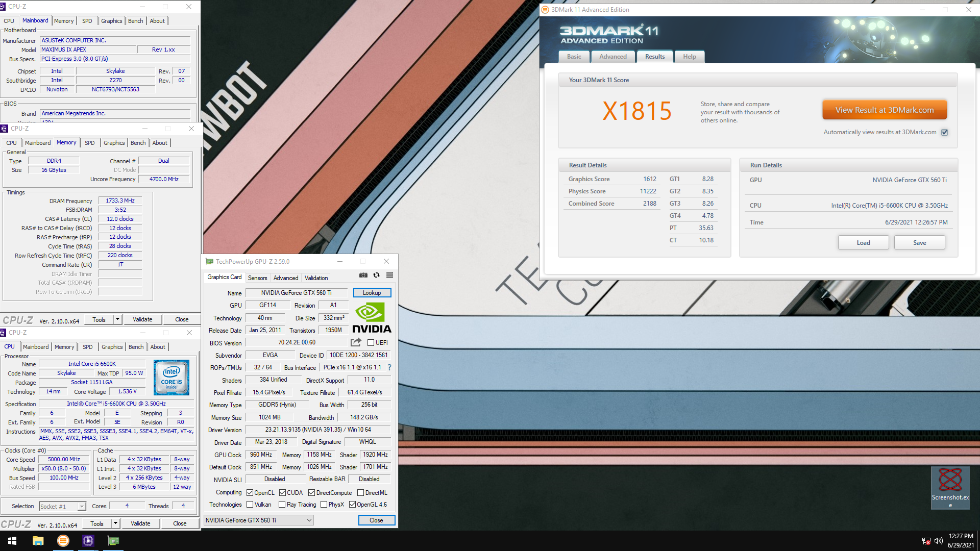The width and height of the screenshot is (980, 551).
Task: Click the Close button in GPU-Z
Action: pyautogui.click(x=377, y=520)
